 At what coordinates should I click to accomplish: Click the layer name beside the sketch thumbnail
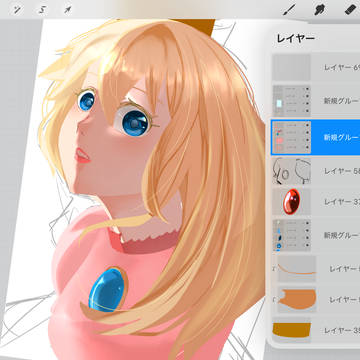(x=342, y=171)
